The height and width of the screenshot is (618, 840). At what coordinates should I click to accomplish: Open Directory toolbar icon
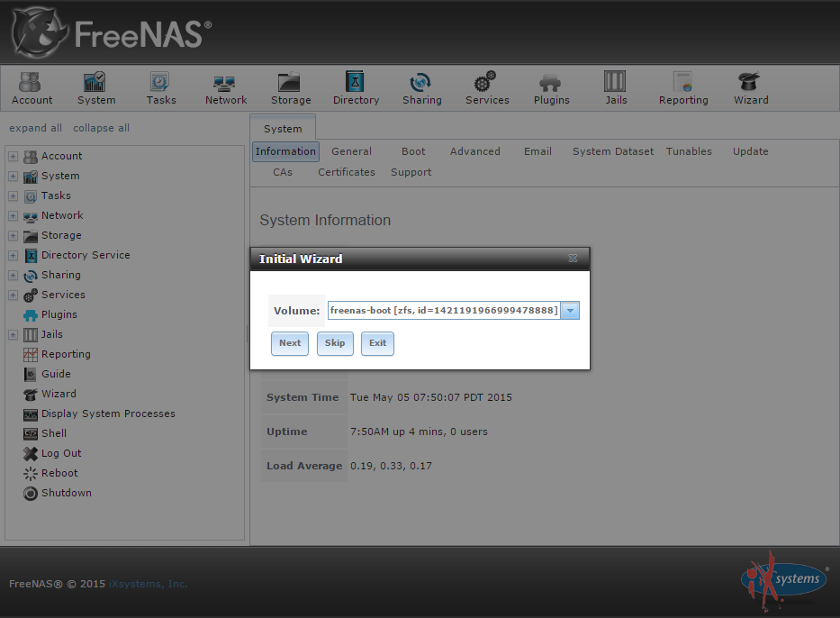pyautogui.click(x=356, y=88)
